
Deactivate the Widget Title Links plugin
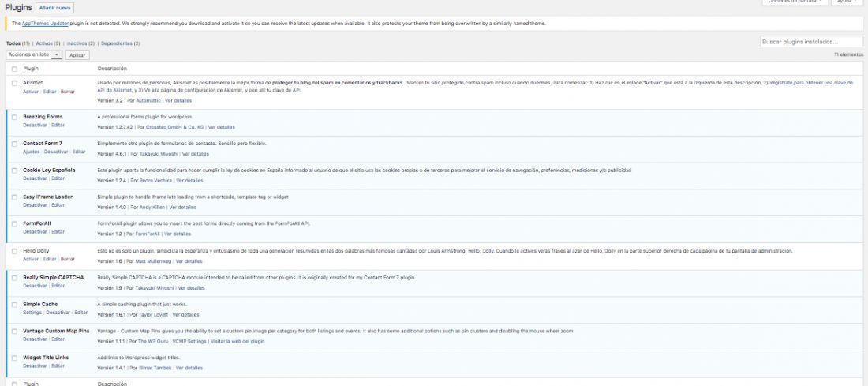36,365
